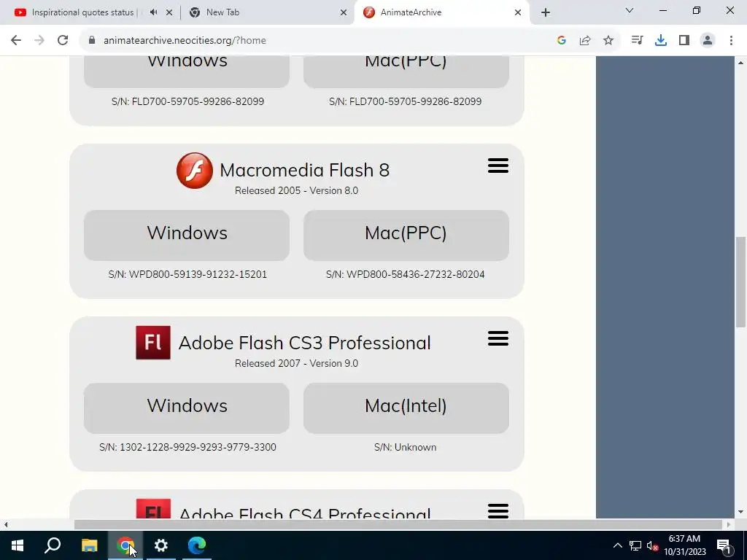Screen dimensions: 747x560
Task: Open network tray icon
Action: point(635,545)
